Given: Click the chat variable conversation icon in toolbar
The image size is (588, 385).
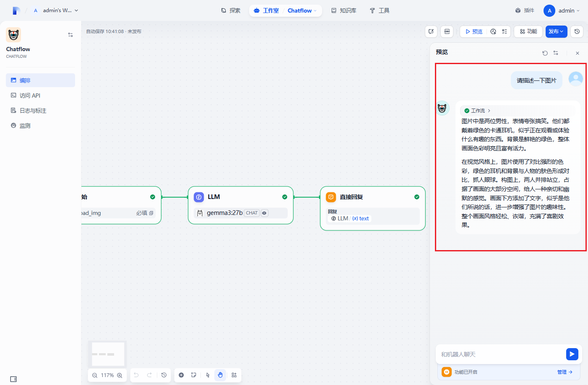Looking at the screenshot, I should 431,31.
